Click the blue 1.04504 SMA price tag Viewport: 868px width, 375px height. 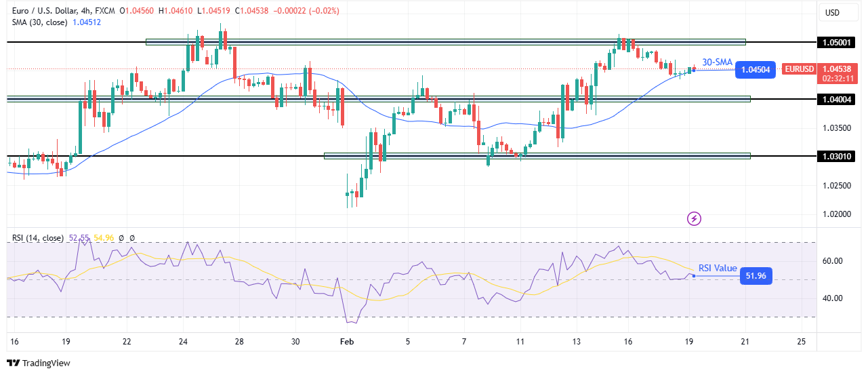(x=754, y=69)
